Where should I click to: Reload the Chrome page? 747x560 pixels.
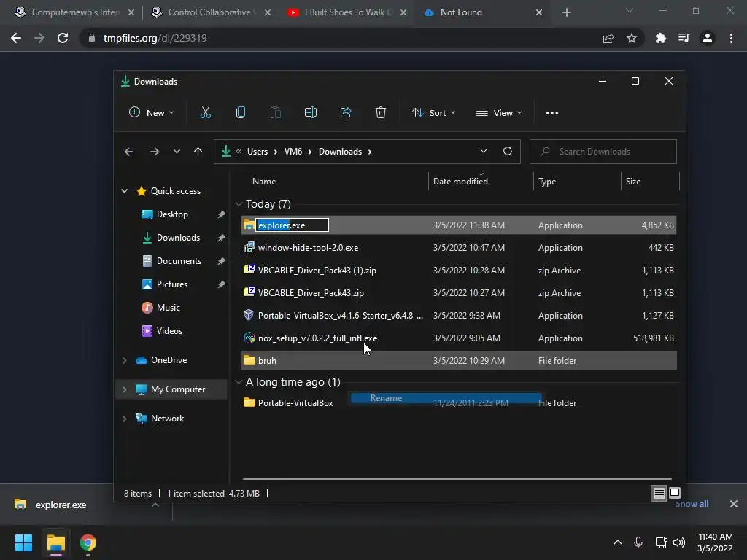coord(63,38)
